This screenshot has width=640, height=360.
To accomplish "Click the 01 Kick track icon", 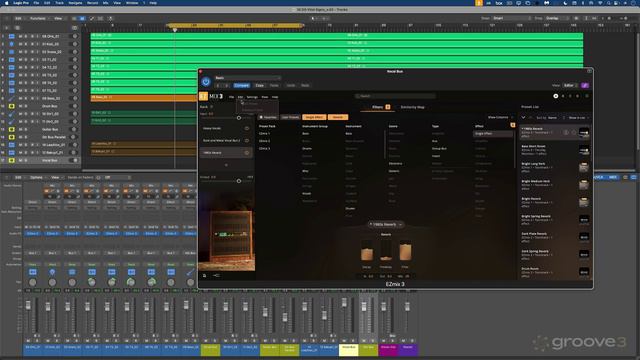I will [12, 44].
